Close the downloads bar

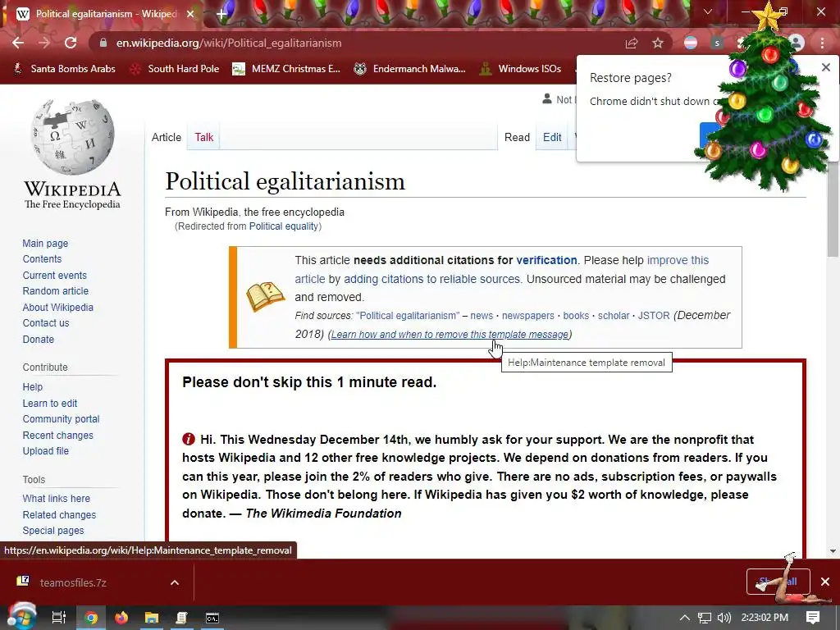pyautogui.click(x=825, y=582)
